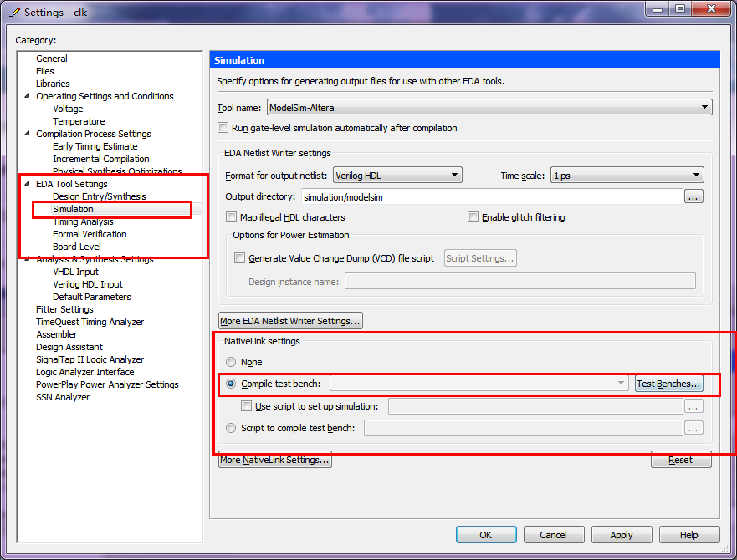Screen dimensions: 737x560
Task: Open PowerPlay Power Analyzer Settings
Action: 108,384
